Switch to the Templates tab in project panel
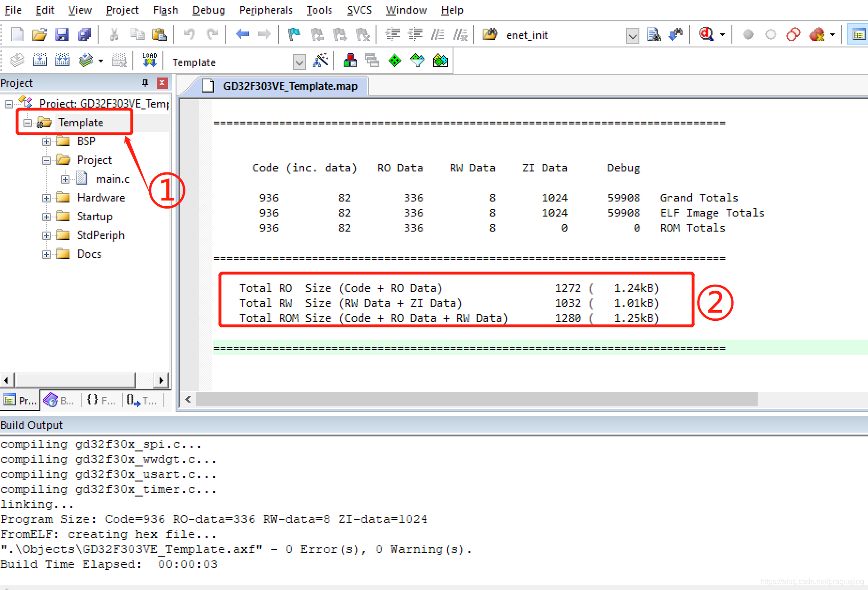The image size is (868, 590). coord(141,401)
